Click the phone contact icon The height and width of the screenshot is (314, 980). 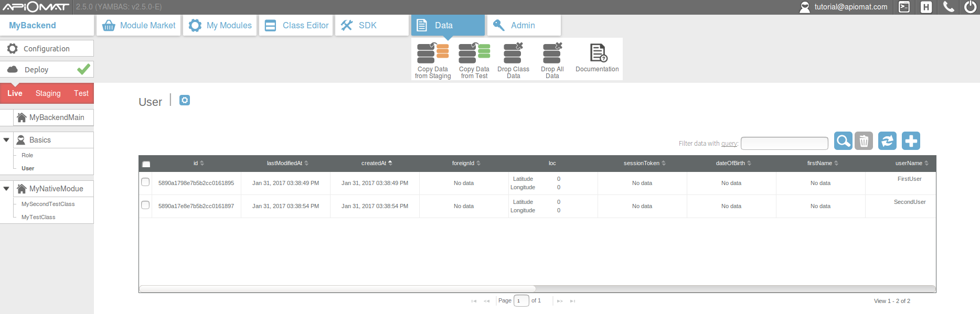click(x=949, y=7)
